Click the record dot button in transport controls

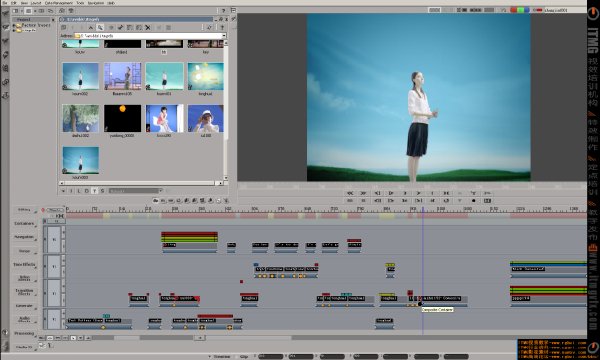pyautogui.click(x=473, y=200)
